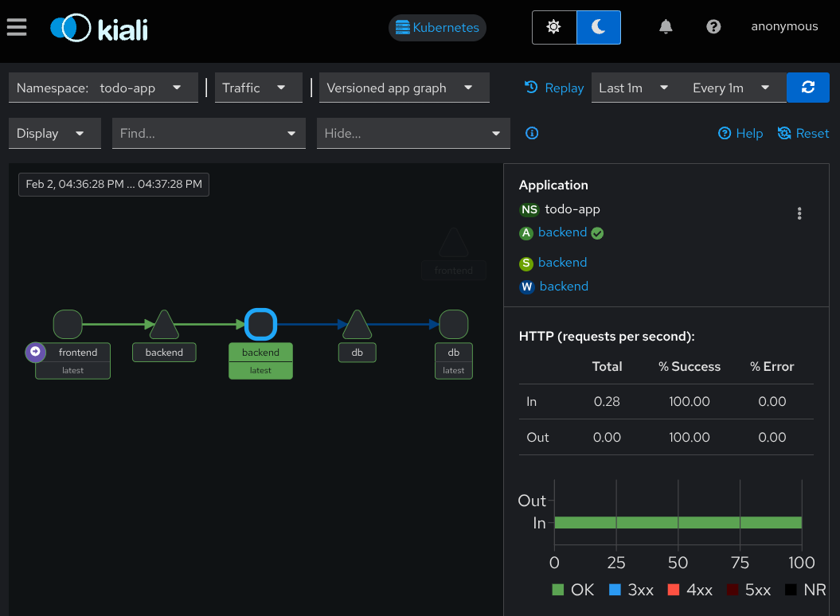
Task: Click the A application badge
Action: (526, 233)
